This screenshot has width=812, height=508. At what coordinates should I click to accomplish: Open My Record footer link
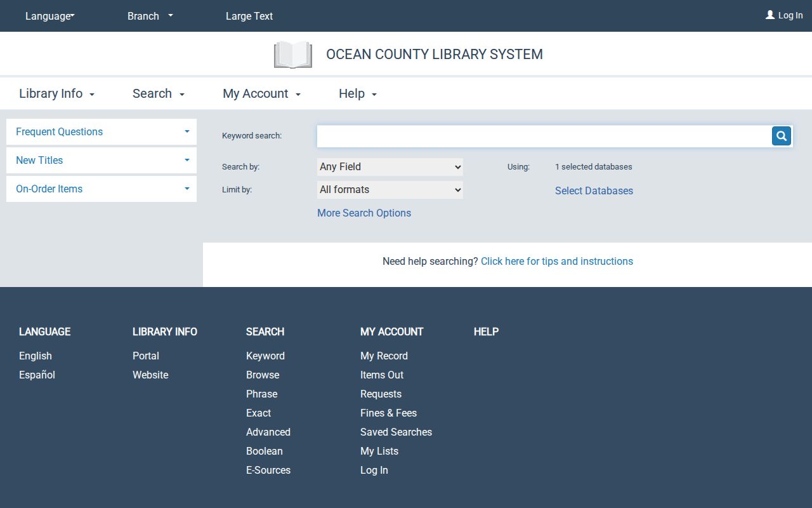click(x=384, y=356)
